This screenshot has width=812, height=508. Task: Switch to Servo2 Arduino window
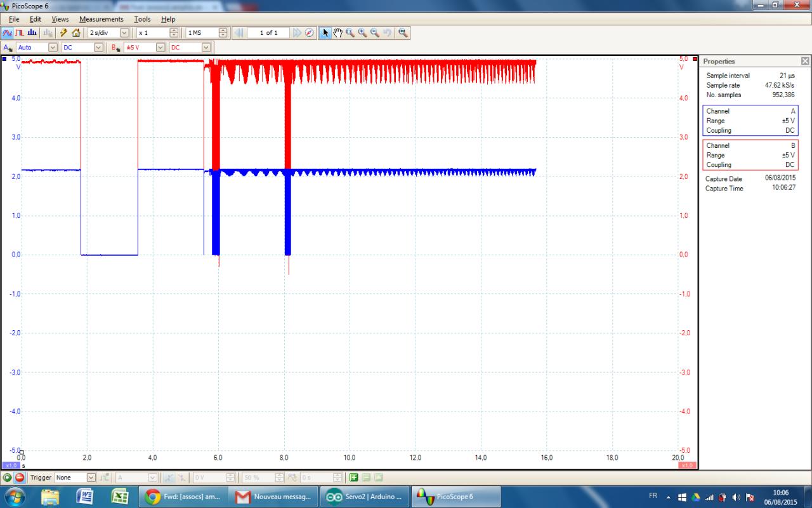click(x=365, y=497)
